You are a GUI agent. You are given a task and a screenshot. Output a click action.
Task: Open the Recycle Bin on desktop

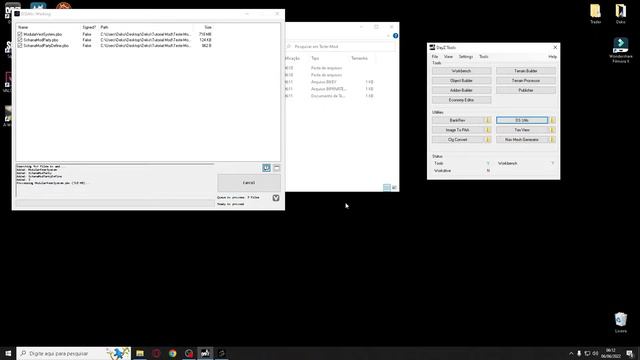[x=620, y=322]
